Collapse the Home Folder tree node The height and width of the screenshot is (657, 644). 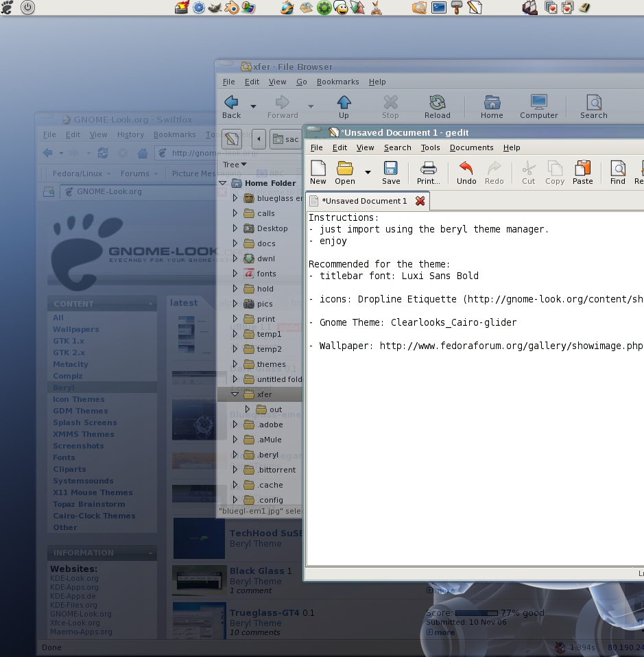[x=223, y=183]
